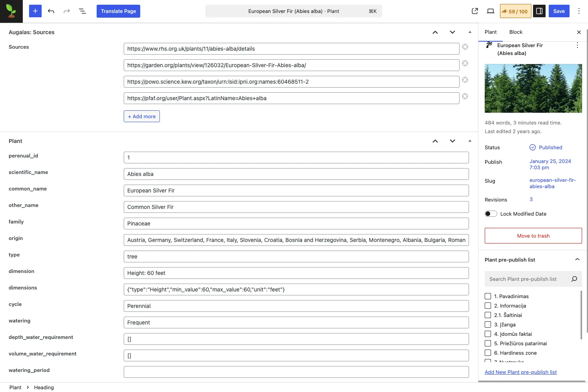The image size is (588, 392).
Task: Toggle the settings sidebar panel icon
Action: tap(539, 11)
